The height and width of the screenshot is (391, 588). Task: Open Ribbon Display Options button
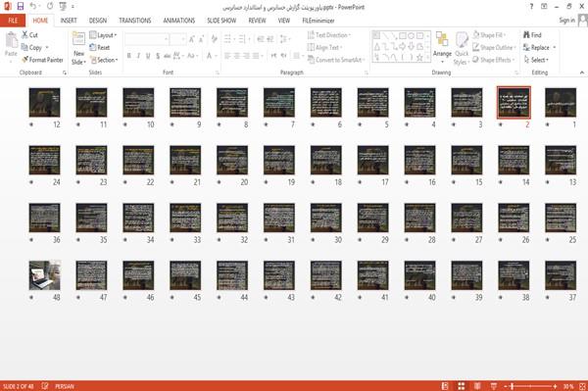coord(544,7)
